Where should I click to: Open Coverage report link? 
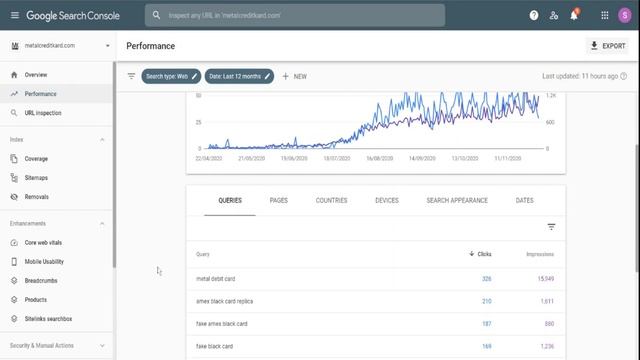[56, 159]
